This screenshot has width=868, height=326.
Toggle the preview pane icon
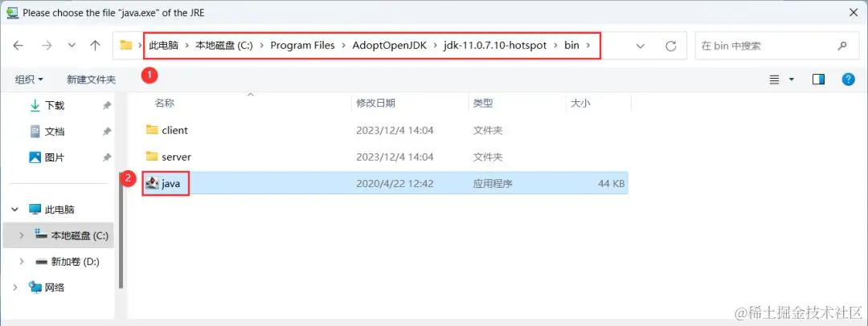(818, 79)
